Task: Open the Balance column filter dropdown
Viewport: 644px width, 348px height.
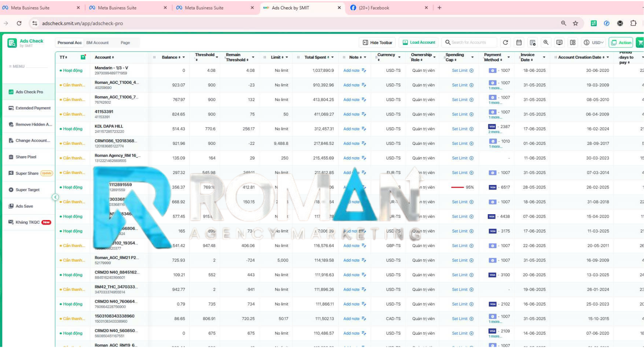Action: [x=184, y=57]
